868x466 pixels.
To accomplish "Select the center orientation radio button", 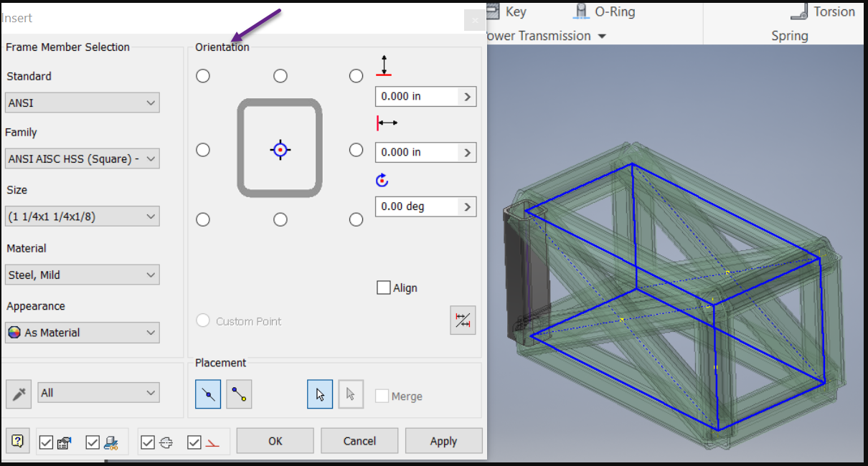I will 280,149.
